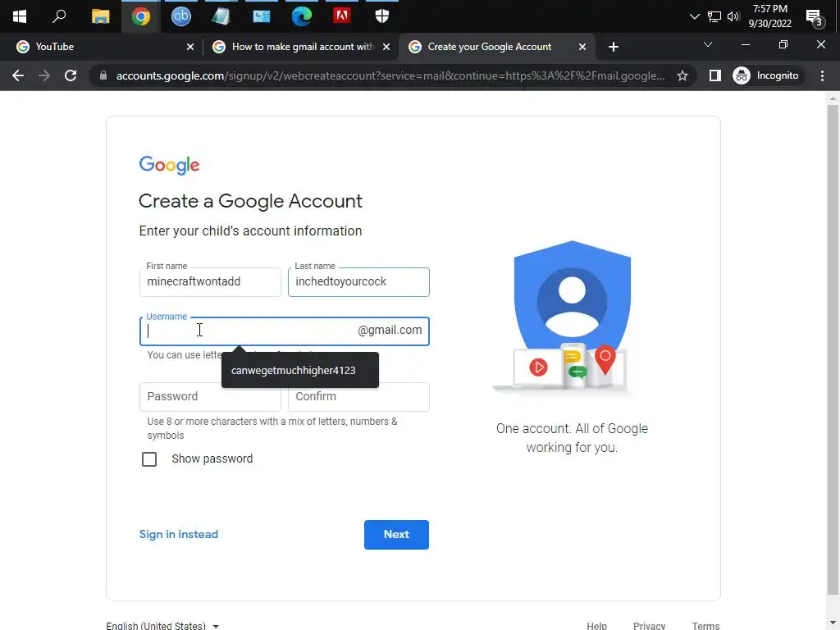The width and height of the screenshot is (840, 630).
Task: Open the taskbar app with blue window icon
Action: pyautogui.click(x=262, y=16)
